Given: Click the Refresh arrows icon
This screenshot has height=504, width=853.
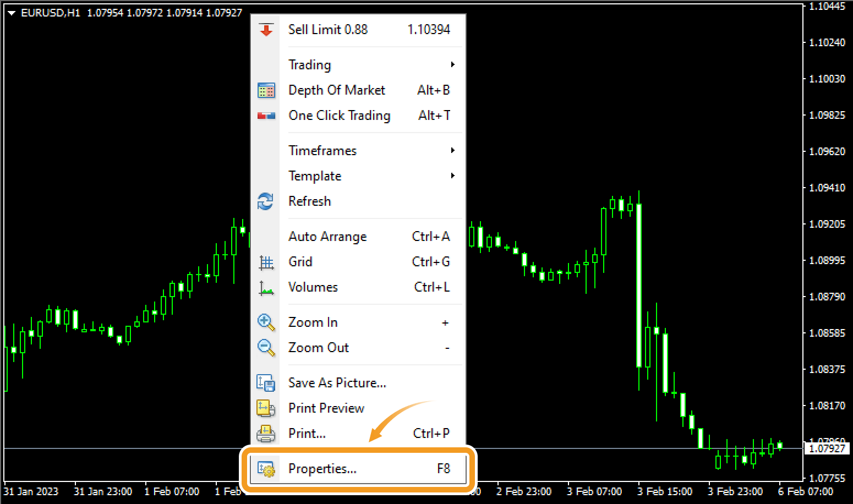Looking at the screenshot, I should (266, 201).
